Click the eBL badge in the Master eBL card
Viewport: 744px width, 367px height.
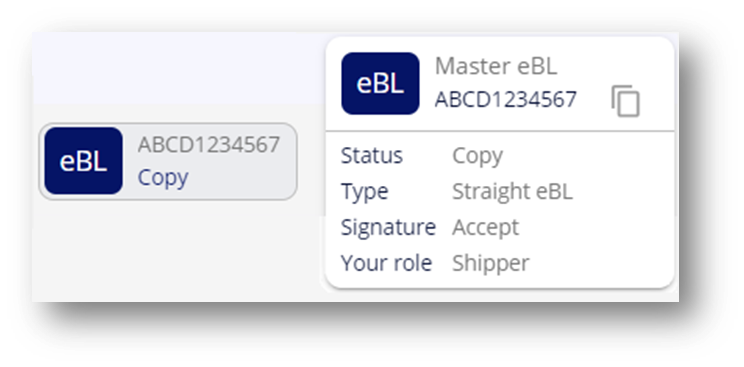[380, 84]
